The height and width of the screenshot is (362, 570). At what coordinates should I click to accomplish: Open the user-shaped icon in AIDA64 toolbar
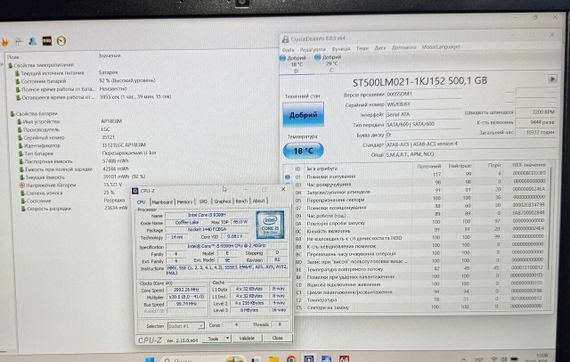tap(32, 41)
